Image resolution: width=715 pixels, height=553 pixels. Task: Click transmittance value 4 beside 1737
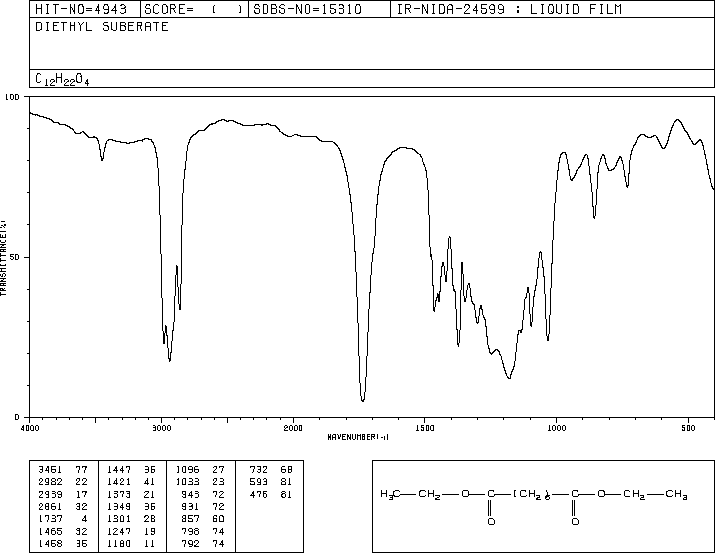pos(84,519)
